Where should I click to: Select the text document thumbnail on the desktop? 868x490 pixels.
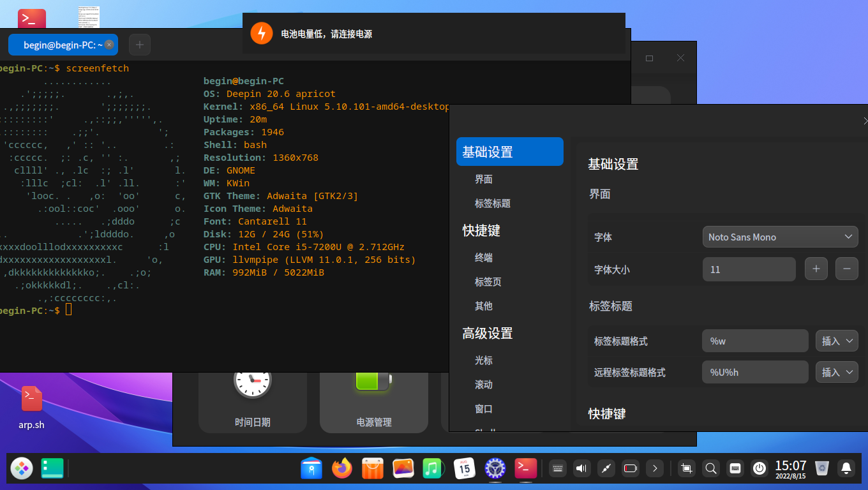click(89, 17)
